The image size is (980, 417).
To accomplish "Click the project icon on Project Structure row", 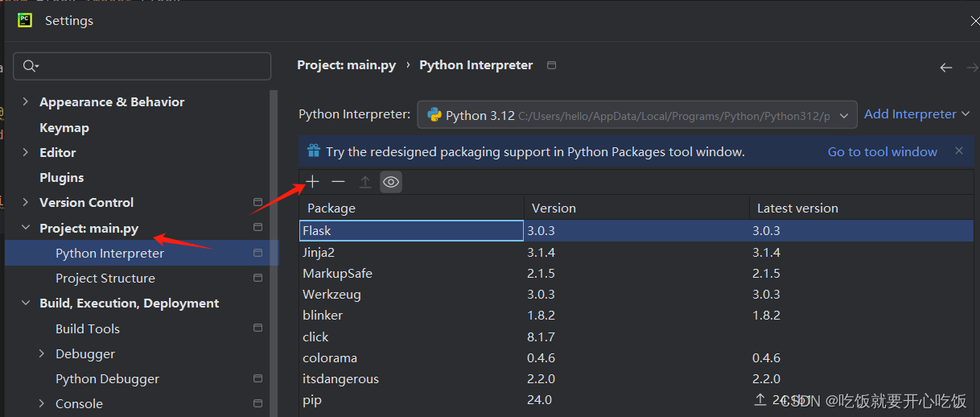I will tap(257, 278).
